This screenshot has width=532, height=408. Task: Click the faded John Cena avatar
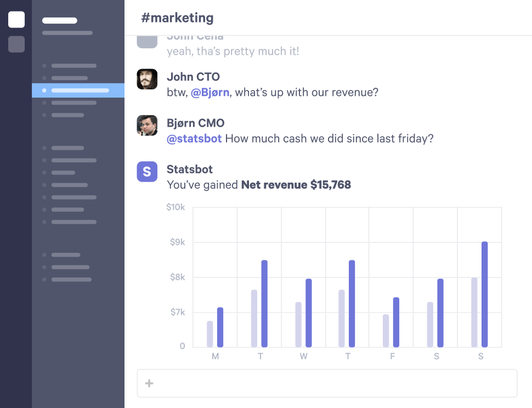(x=147, y=41)
